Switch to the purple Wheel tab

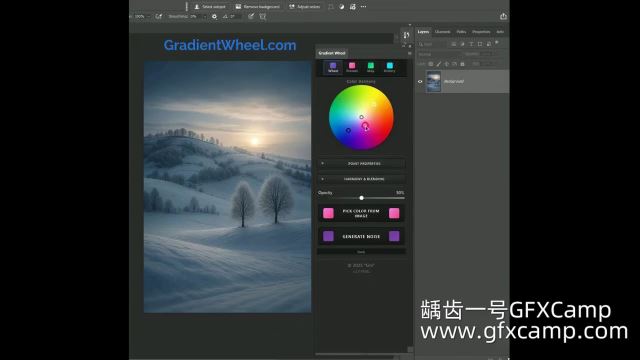[x=333, y=67]
